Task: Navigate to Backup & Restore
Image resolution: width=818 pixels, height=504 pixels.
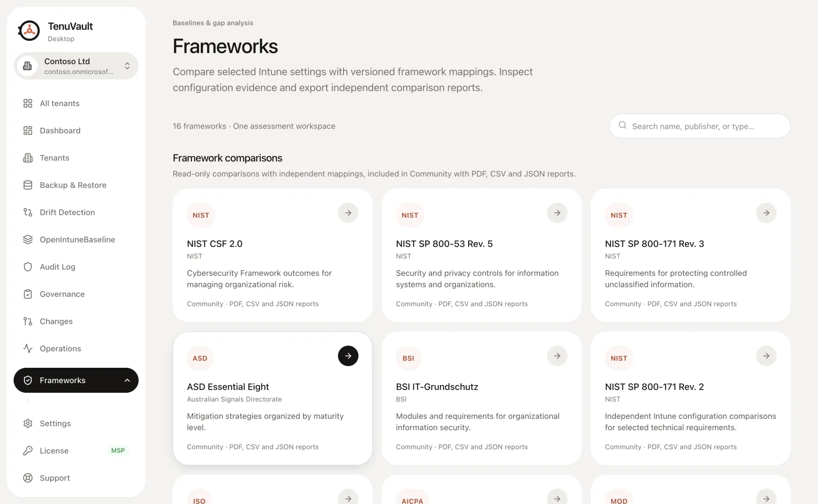Action: click(x=76, y=185)
